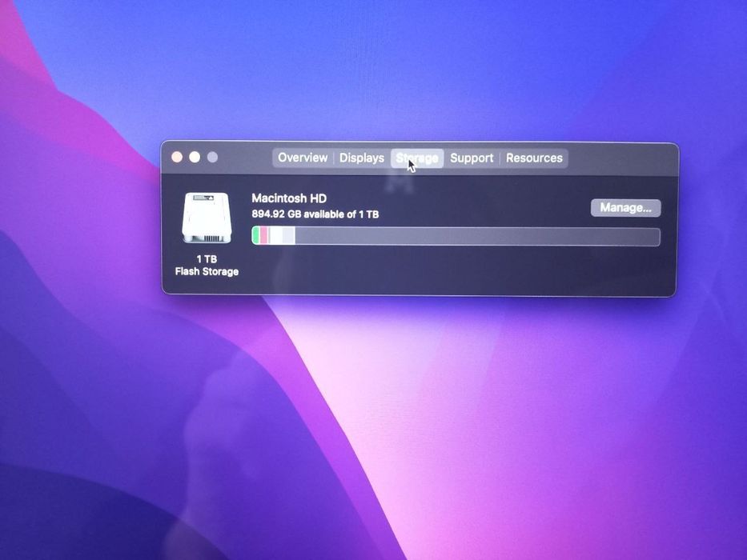Screen dimensions: 747x560
Task: Minimize the window with yellow button
Action: point(195,157)
